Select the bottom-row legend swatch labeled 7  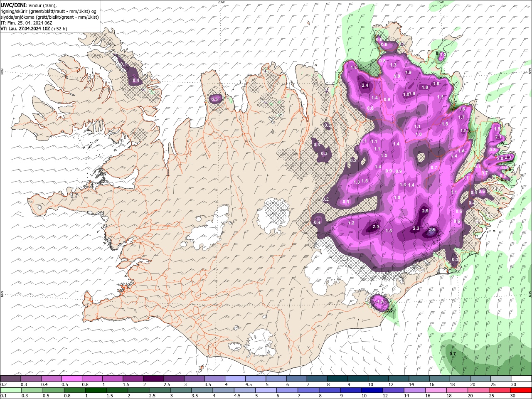point(308,390)
